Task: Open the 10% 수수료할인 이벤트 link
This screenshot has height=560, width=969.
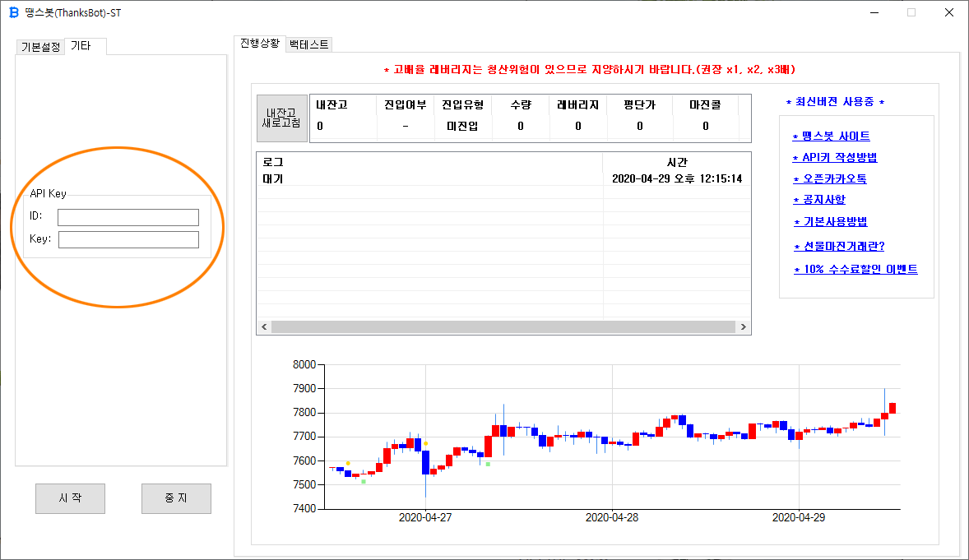Action: tap(856, 269)
